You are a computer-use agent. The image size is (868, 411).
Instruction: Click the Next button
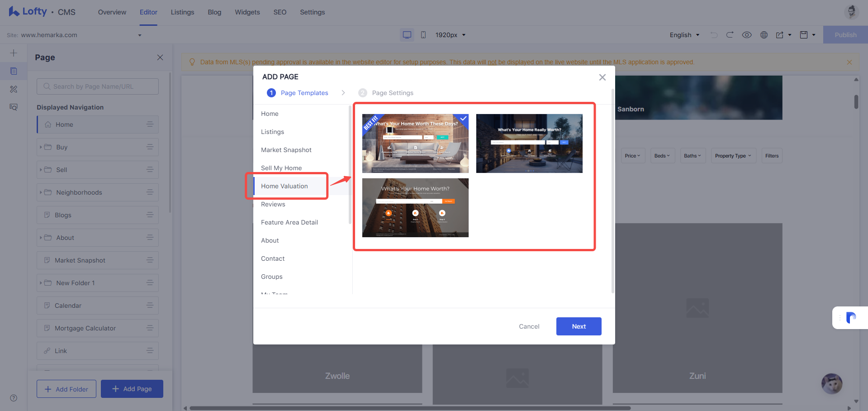[x=579, y=326]
